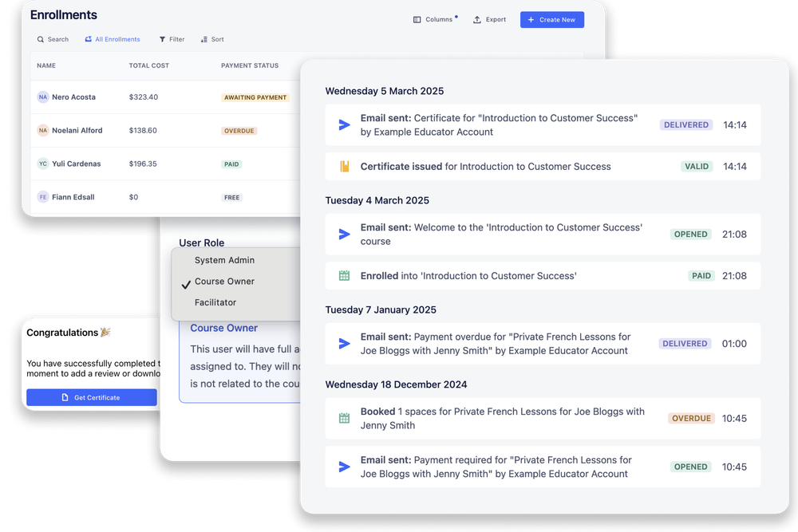Export the enrollments list
This screenshot has height=532, width=798.
pyautogui.click(x=489, y=19)
